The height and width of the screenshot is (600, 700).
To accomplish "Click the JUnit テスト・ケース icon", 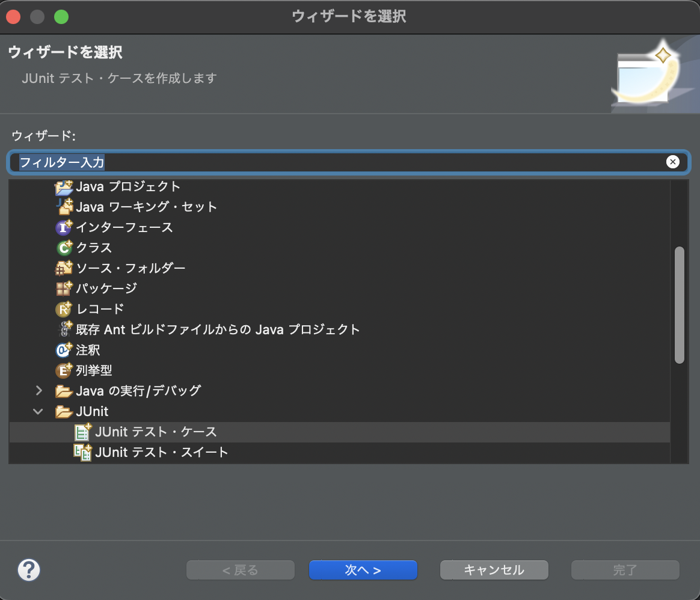I will pos(83,432).
